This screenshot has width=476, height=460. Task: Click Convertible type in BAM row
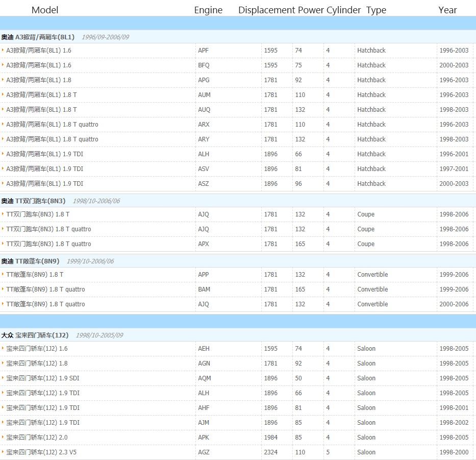(x=372, y=289)
